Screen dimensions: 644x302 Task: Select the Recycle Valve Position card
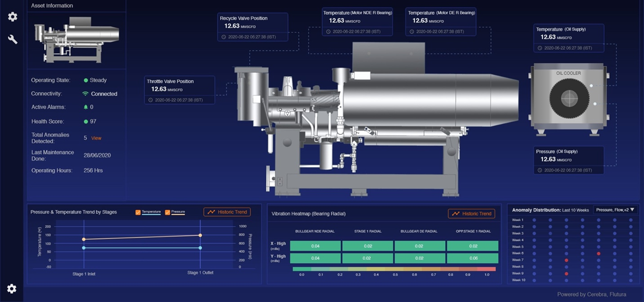pyautogui.click(x=252, y=27)
